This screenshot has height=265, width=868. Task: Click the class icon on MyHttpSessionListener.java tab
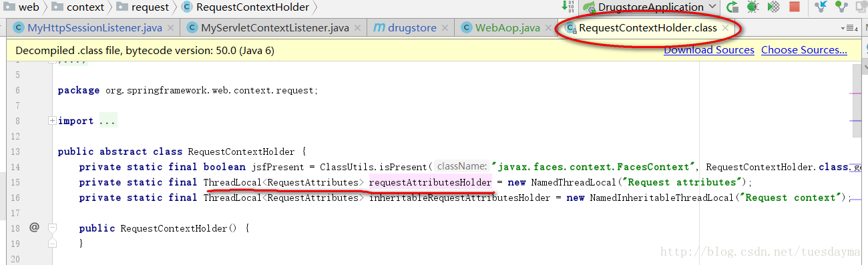tap(19, 28)
